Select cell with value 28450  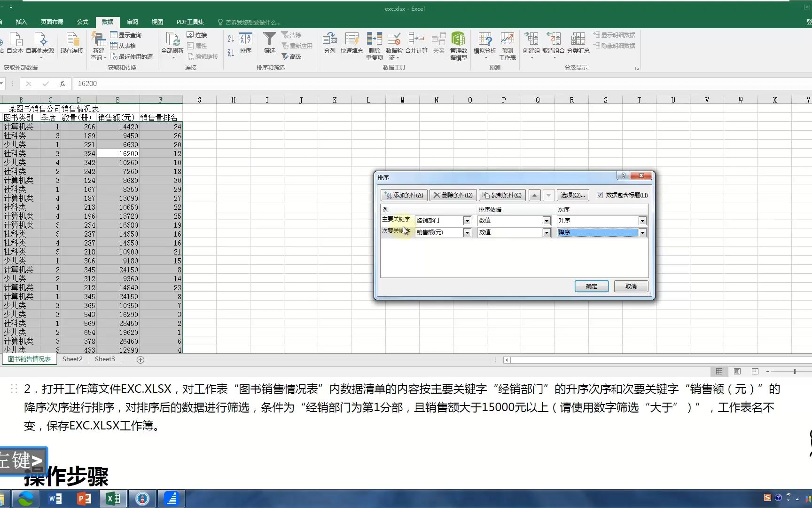coord(117,324)
